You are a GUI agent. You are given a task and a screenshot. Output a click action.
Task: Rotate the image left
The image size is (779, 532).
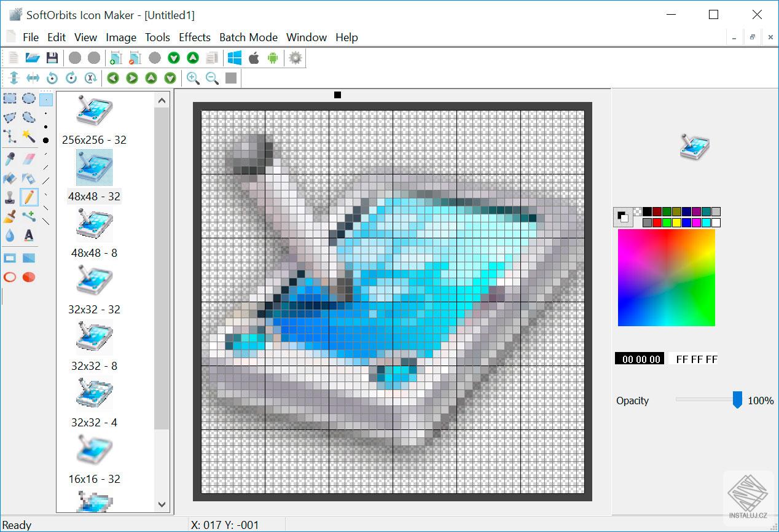(x=52, y=77)
